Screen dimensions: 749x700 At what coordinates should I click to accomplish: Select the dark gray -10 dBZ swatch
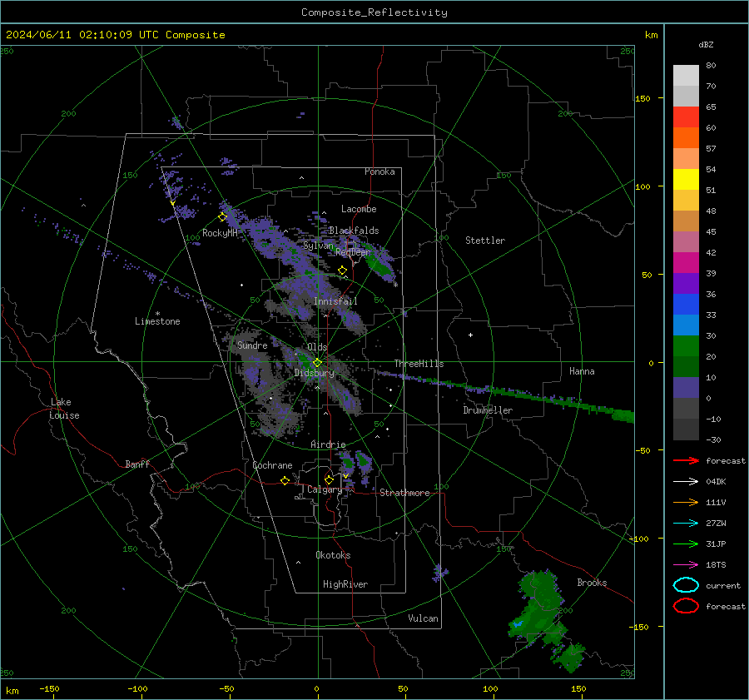pos(686,429)
